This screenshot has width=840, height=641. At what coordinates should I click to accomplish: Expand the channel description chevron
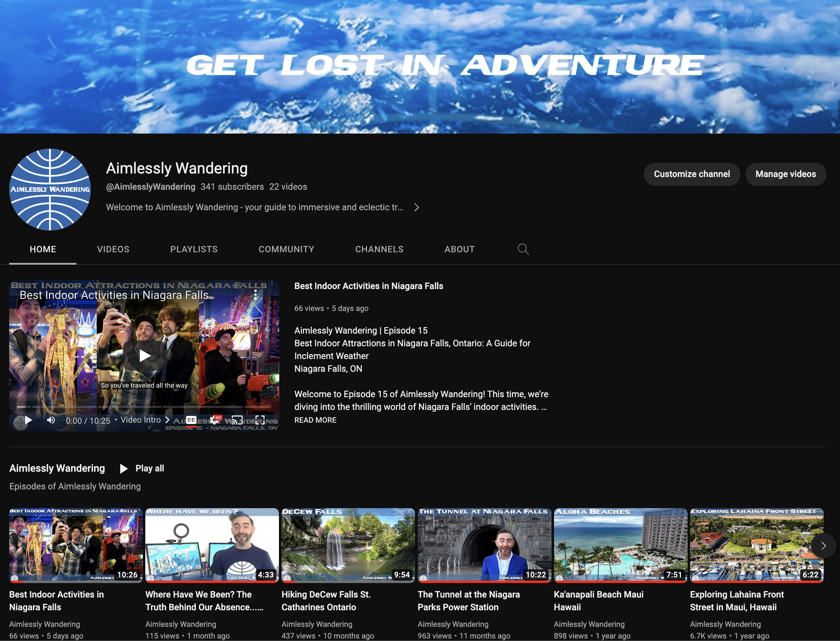(416, 207)
